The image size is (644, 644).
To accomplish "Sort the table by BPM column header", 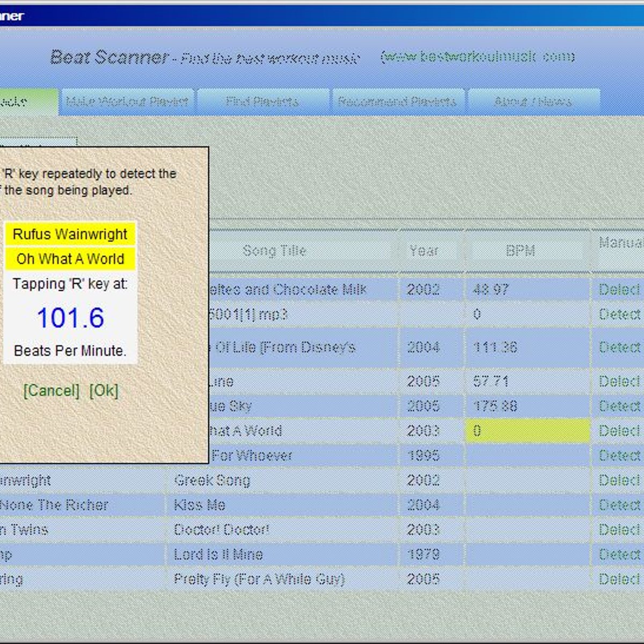I will pyautogui.click(x=520, y=251).
